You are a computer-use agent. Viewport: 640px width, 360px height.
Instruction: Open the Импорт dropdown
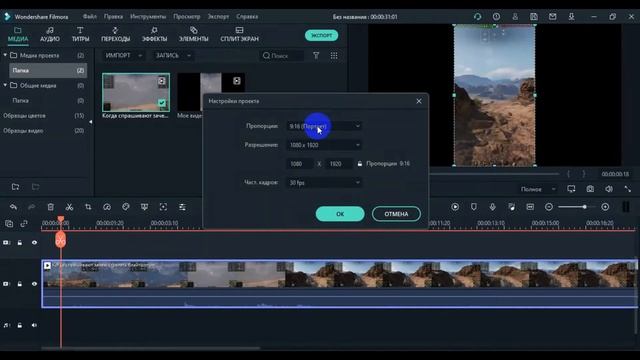(x=123, y=56)
